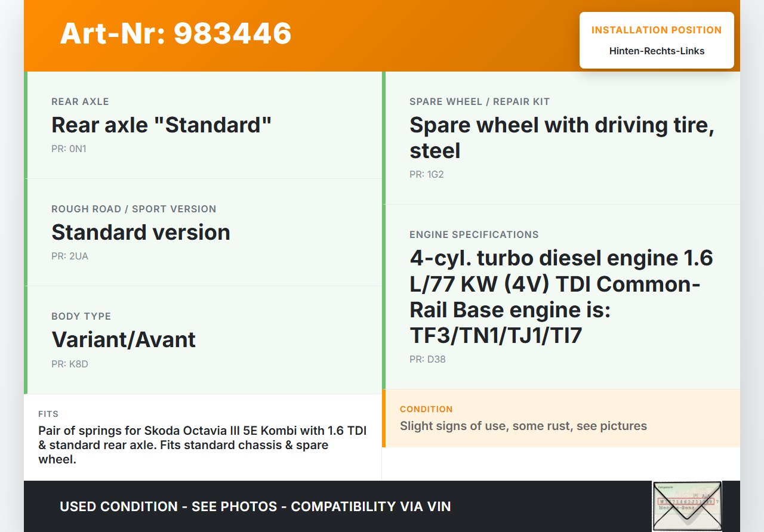Screen dimensions: 764x532
Task: Select the PR: 0N1 code
Action: click(x=69, y=149)
